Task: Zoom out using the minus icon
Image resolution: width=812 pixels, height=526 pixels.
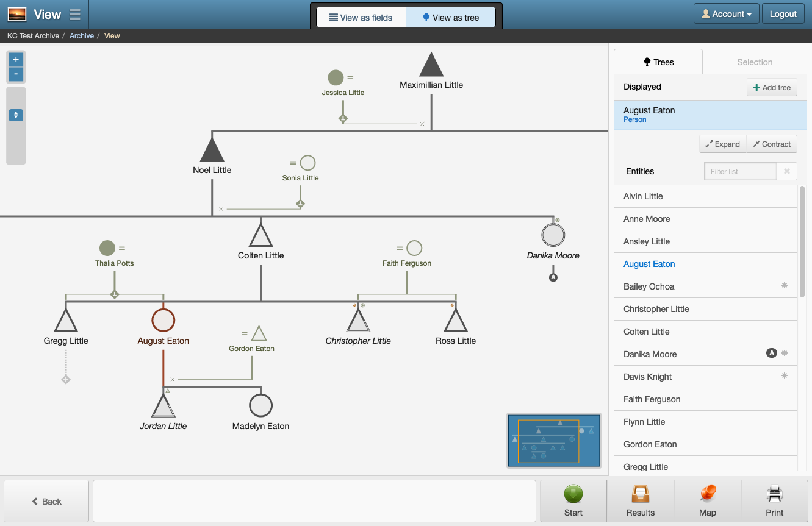Action: coord(15,74)
